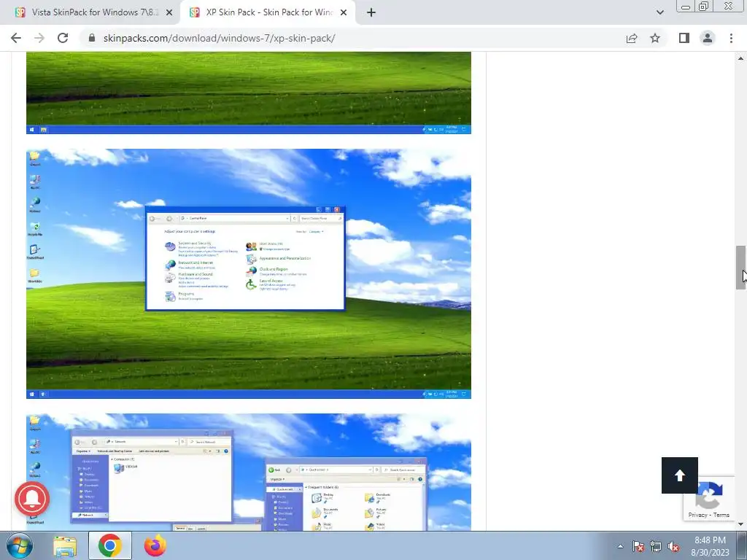This screenshot has height=560, width=747.
Task: Open Windows Explorer from taskbar
Action: pyautogui.click(x=65, y=546)
